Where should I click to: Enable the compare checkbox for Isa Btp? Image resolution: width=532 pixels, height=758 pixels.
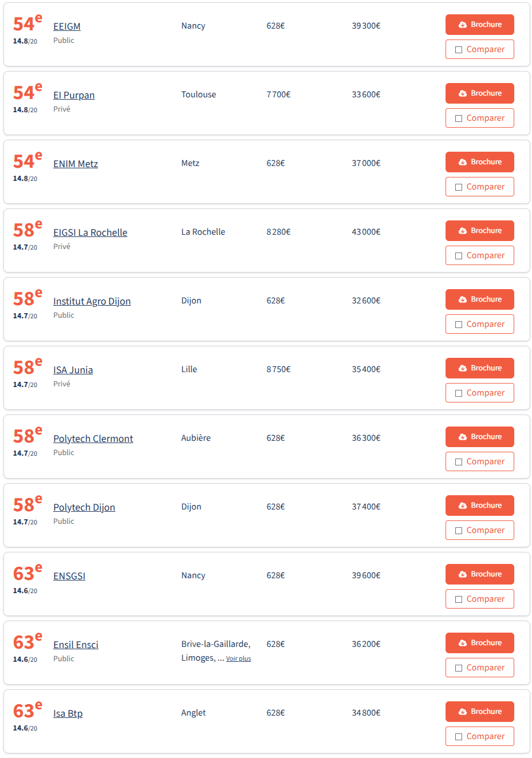pos(459,737)
